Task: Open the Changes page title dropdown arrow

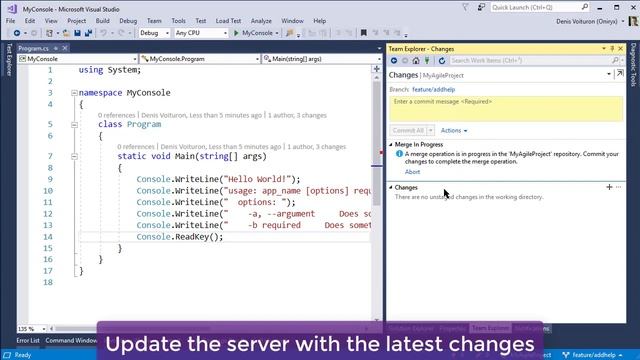Action: coord(609,74)
